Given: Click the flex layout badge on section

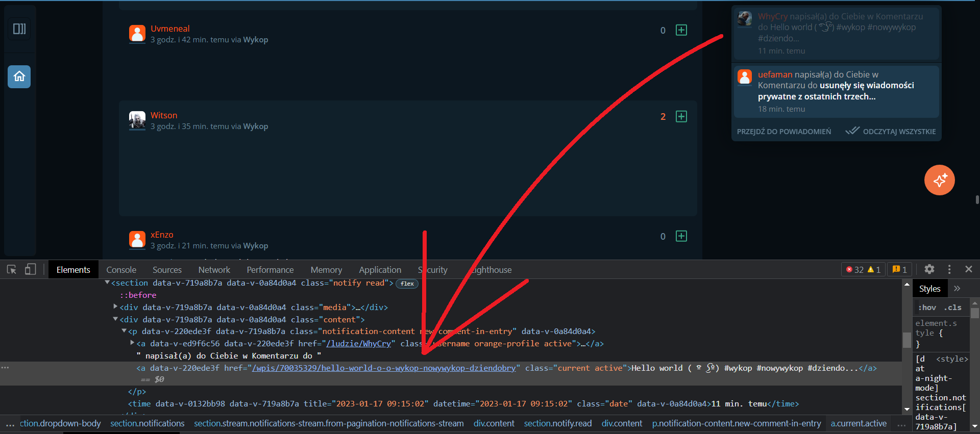Looking at the screenshot, I should coord(407,284).
